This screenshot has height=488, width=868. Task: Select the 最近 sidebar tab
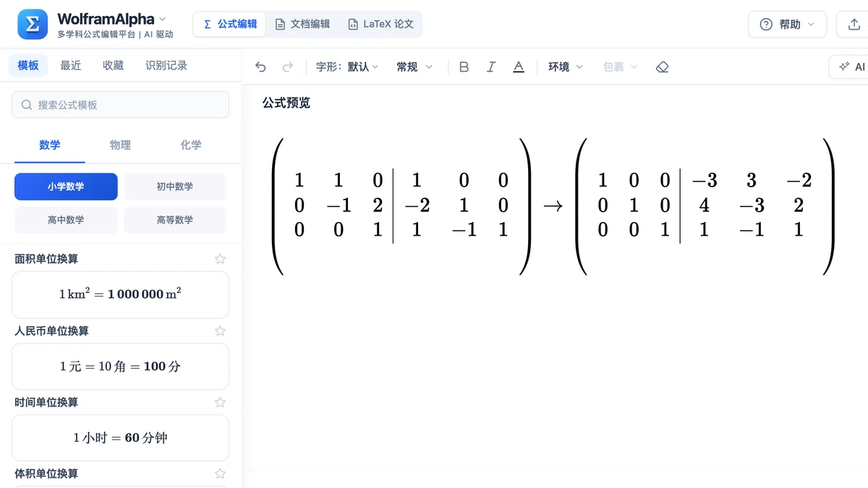click(71, 65)
